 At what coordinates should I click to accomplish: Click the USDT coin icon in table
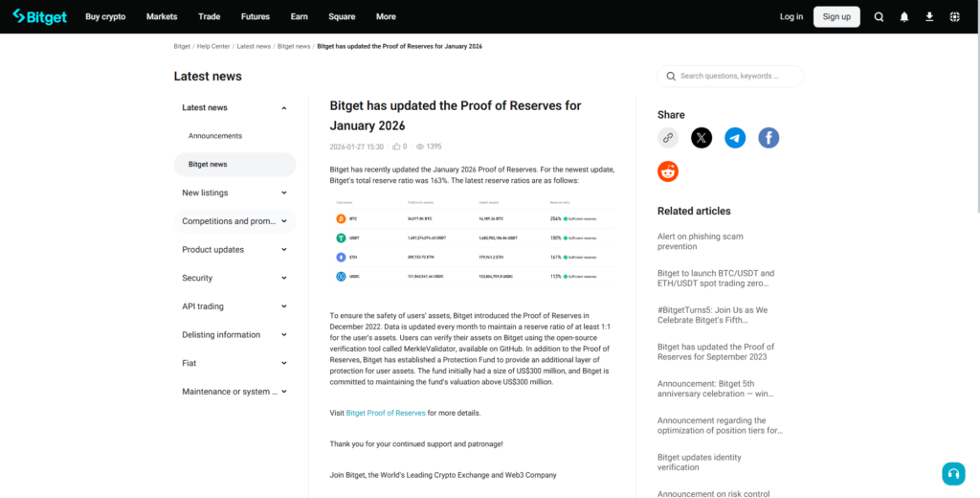point(341,238)
